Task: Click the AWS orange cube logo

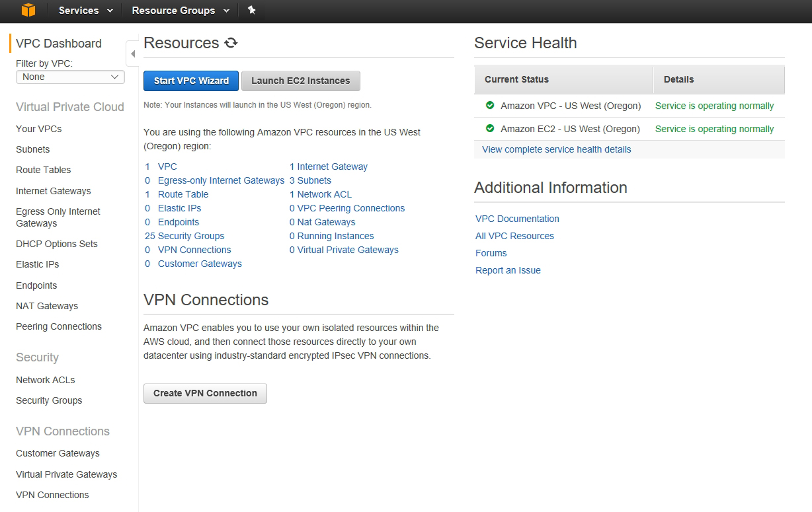Action: pyautogui.click(x=28, y=10)
